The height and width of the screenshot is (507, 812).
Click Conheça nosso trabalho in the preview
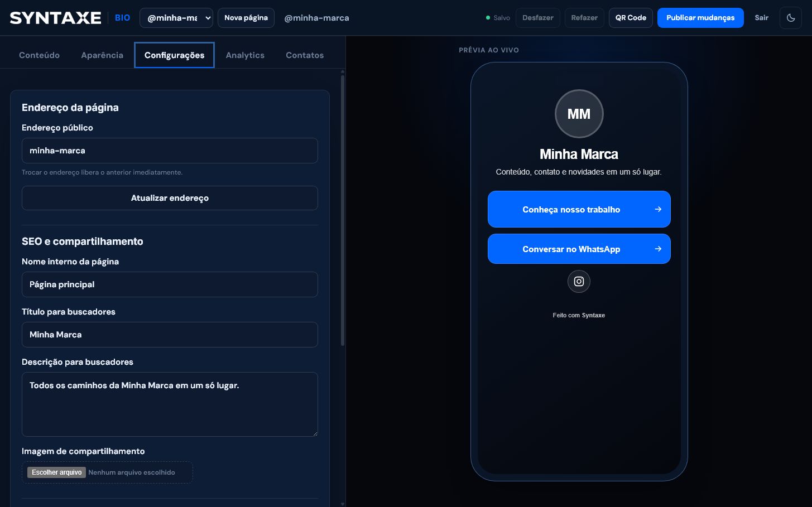(x=579, y=209)
